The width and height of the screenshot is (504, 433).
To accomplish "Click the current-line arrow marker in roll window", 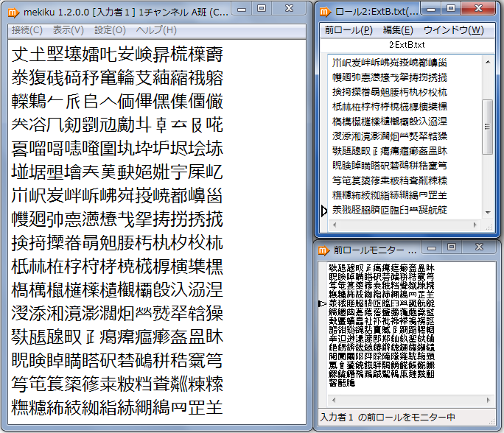I will click(x=324, y=211).
